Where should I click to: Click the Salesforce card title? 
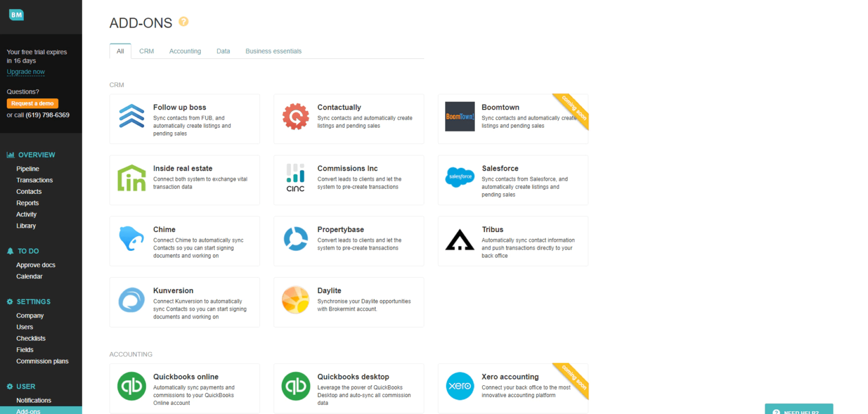point(500,168)
